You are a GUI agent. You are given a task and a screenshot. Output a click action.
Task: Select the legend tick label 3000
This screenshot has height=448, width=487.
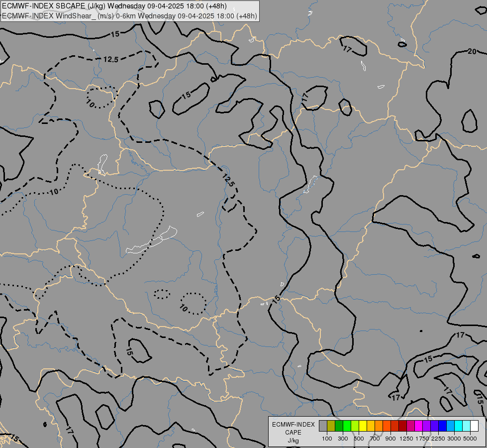click(454, 439)
